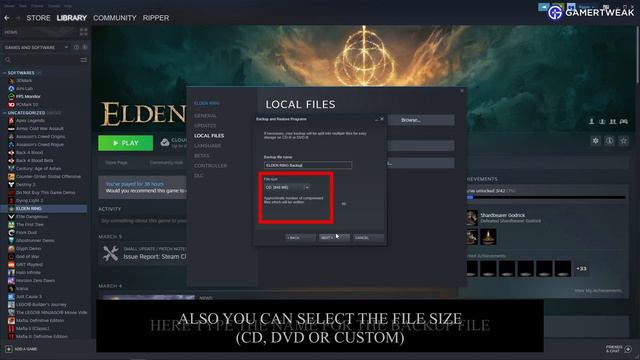This screenshot has width=640, height=360.
Task: Close the ELDEN RING properties window
Action: tap(462, 91)
